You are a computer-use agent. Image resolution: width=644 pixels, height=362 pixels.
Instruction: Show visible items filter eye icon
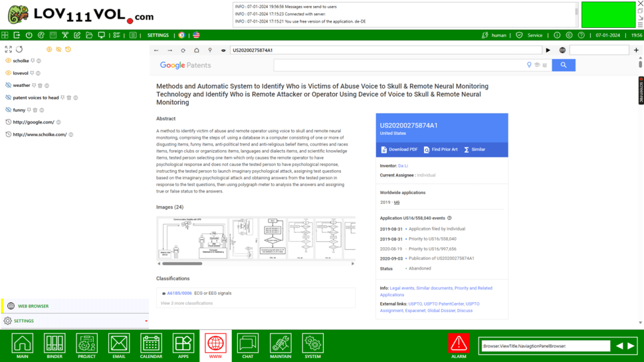pyautogui.click(x=49, y=49)
